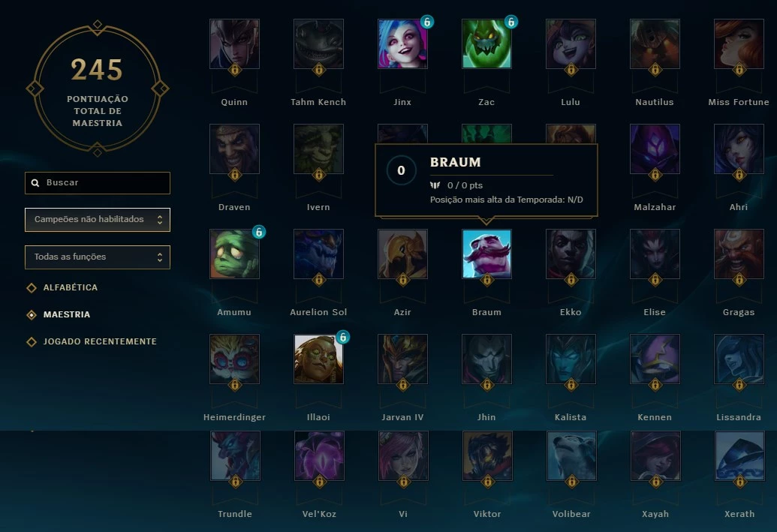Click the Aurelion Sol name label

(318, 312)
